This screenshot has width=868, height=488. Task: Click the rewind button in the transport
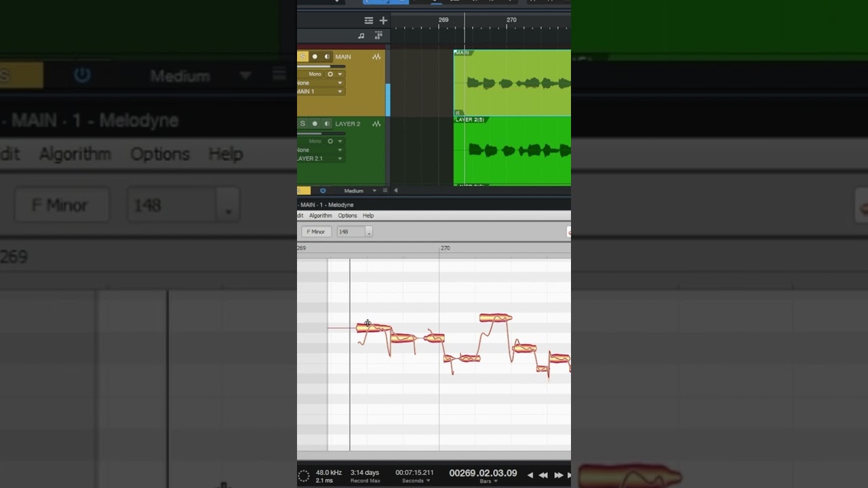(543, 475)
